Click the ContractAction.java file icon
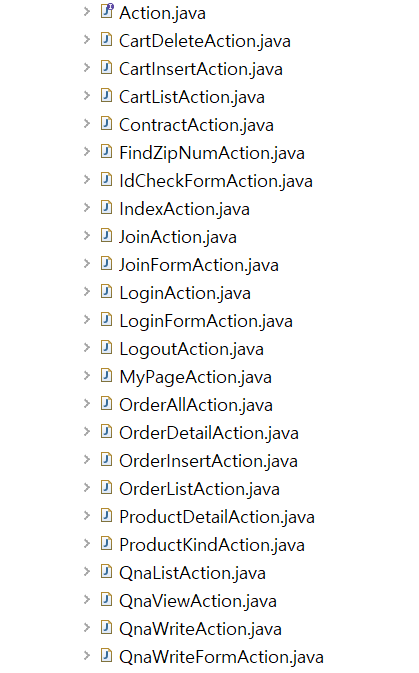419x673 pixels. click(106, 124)
